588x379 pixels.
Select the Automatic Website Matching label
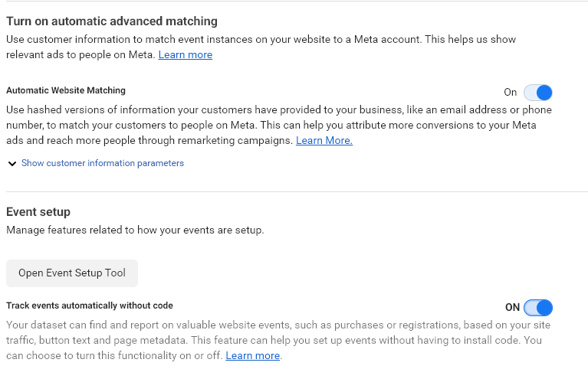[x=66, y=90]
